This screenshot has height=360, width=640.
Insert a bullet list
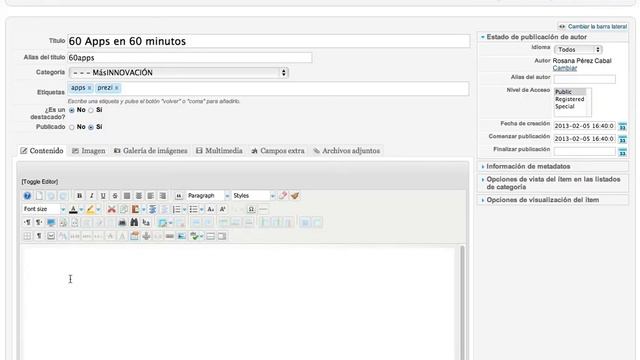(x=193, y=209)
